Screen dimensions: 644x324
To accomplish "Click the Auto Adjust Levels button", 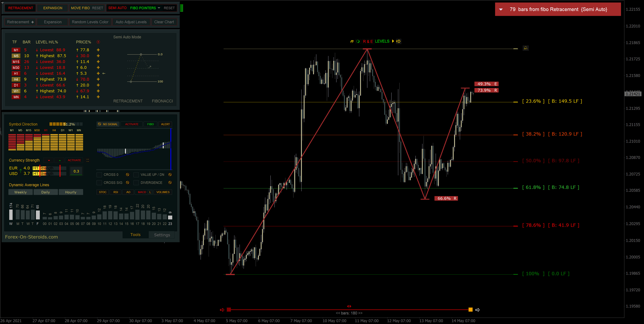I will coord(131,22).
